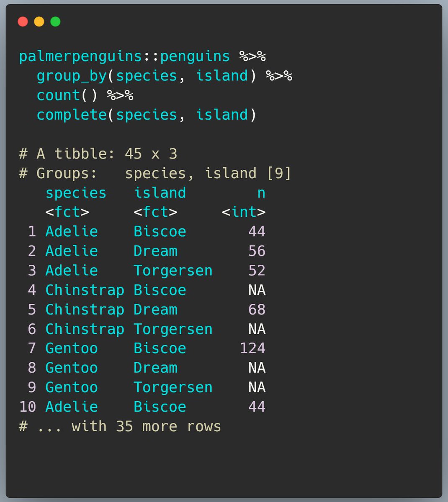Click the 'with 35 more rows' footer text
Screen dimensions: 448x502
pos(146,426)
